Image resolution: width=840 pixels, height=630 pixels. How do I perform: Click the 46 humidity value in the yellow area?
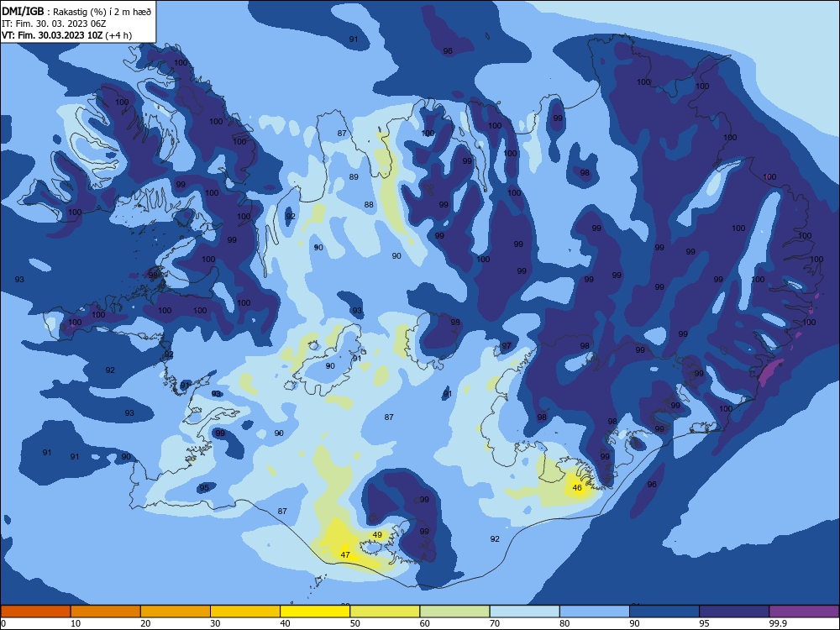(577, 487)
